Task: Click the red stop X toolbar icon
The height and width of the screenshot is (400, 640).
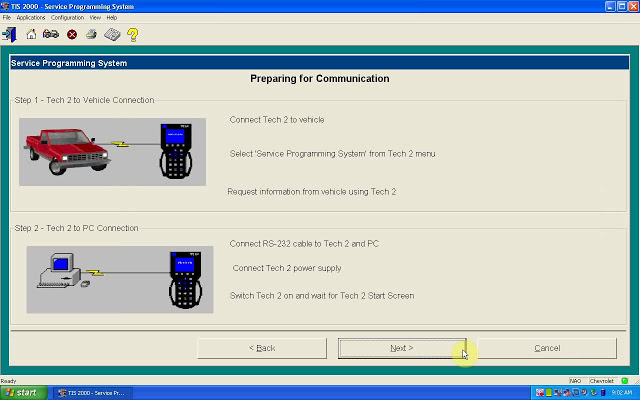Action: (x=72, y=35)
